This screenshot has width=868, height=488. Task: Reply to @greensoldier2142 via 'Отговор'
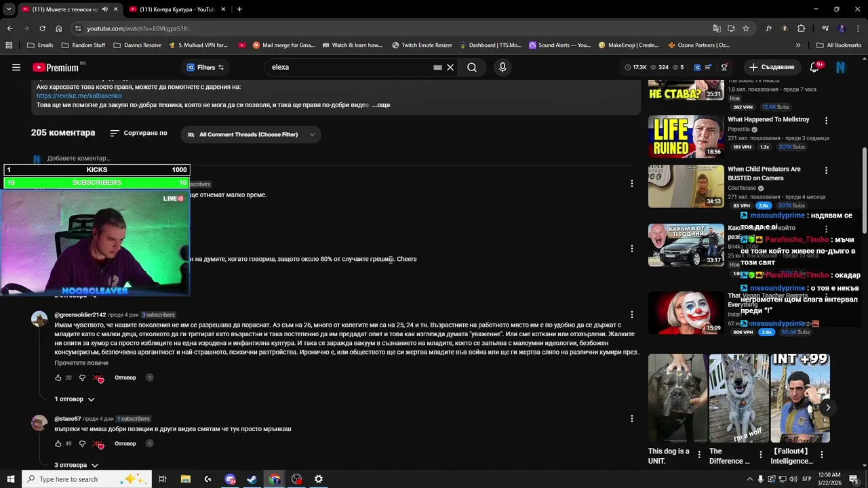(x=125, y=378)
